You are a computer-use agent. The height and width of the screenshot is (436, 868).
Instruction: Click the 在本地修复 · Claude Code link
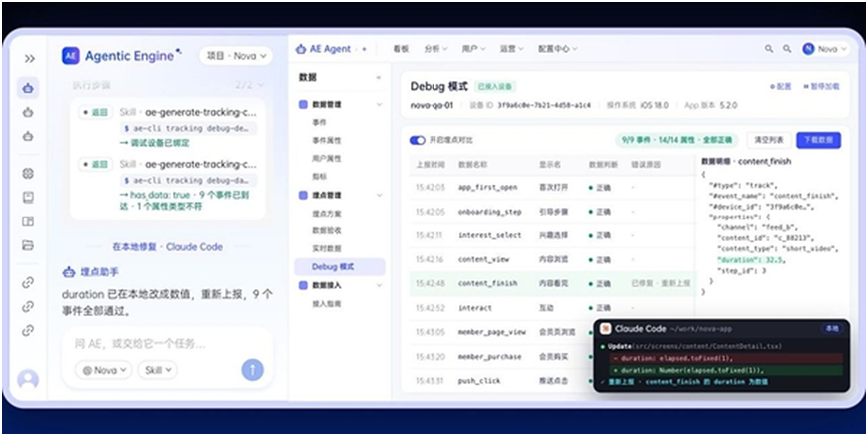168,247
